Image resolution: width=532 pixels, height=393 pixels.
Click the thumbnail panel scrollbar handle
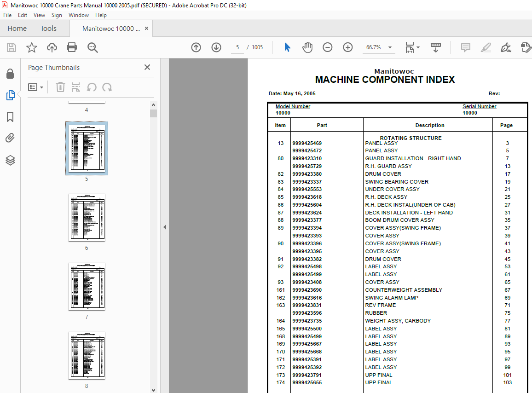point(153,113)
